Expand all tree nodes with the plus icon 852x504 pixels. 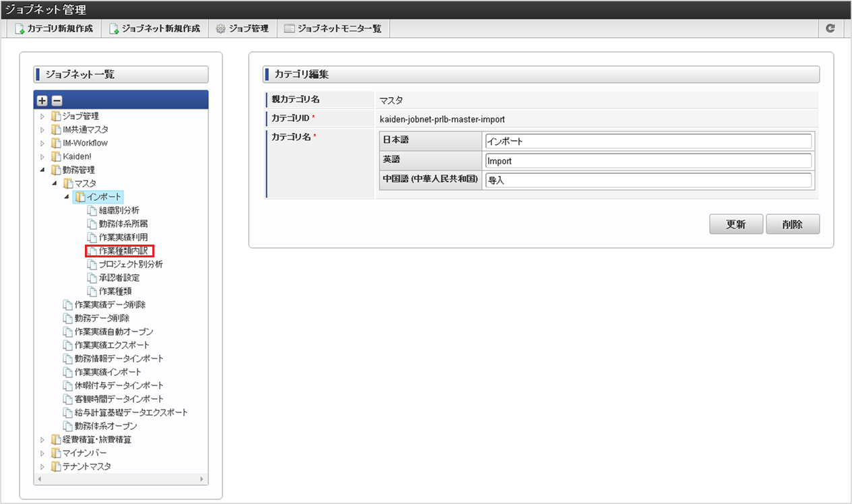coord(42,100)
